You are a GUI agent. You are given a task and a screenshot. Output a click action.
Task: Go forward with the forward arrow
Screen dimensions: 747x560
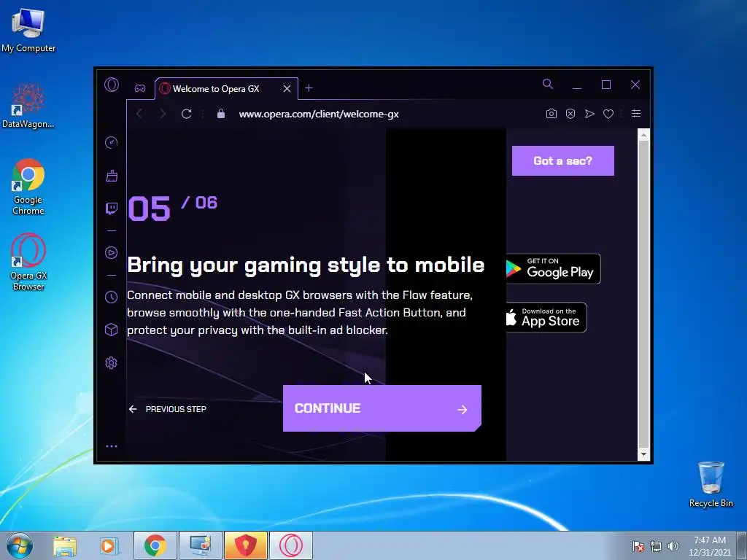[163, 114]
